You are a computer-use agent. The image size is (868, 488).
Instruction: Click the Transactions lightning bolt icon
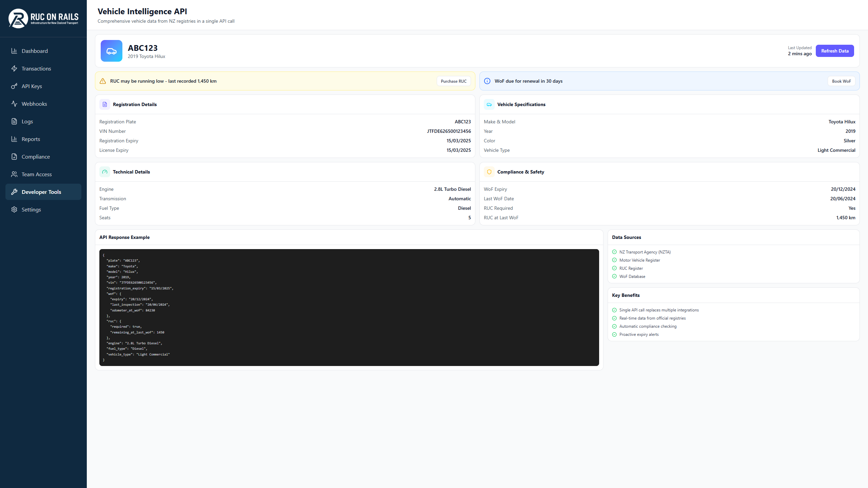[x=14, y=68]
